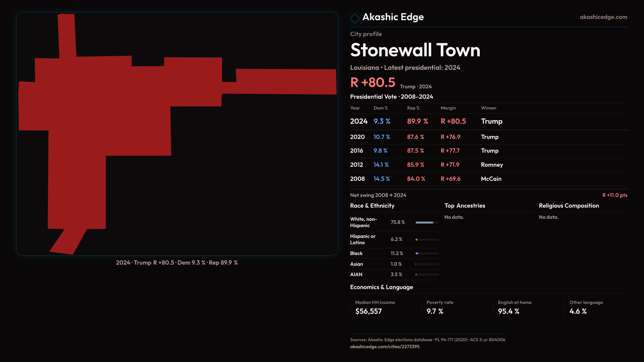This screenshot has width=644, height=362.
Task: Click Romney in the 2012 row
Action: (x=492, y=165)
